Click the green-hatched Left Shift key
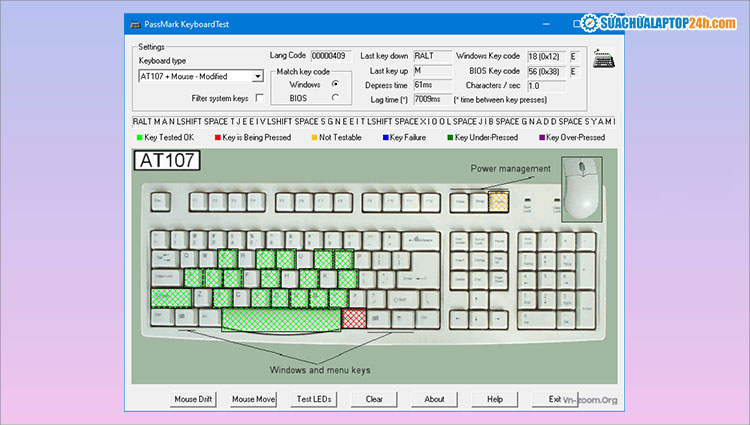Image resolution: width=750 pixels, height=425 pixels. (x=170, y=297)
